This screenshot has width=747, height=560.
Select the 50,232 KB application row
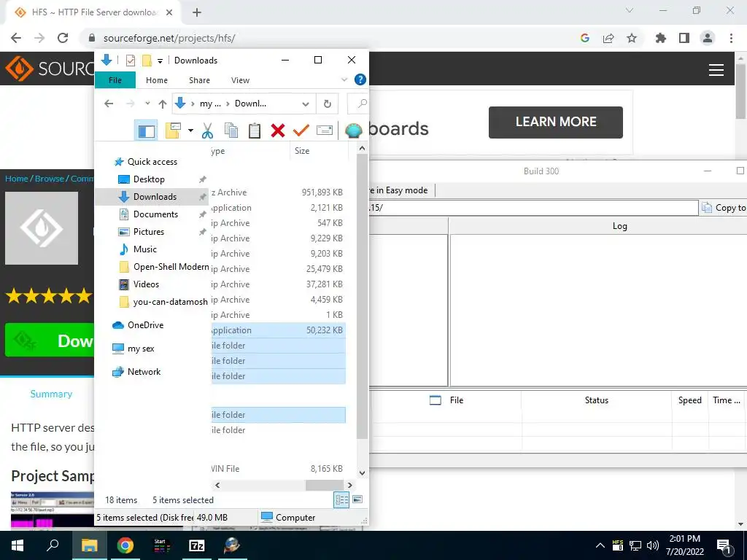278,330
